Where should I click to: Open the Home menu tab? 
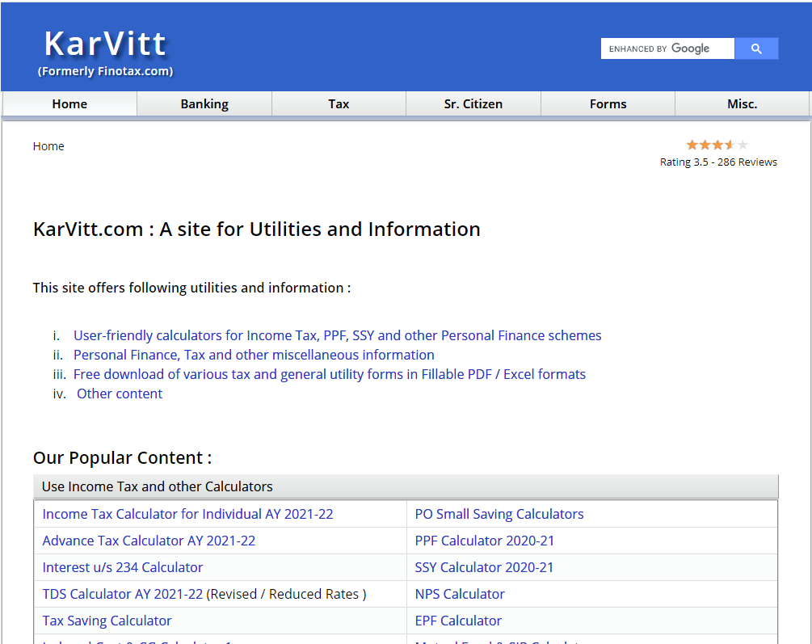tap(69, 103)
